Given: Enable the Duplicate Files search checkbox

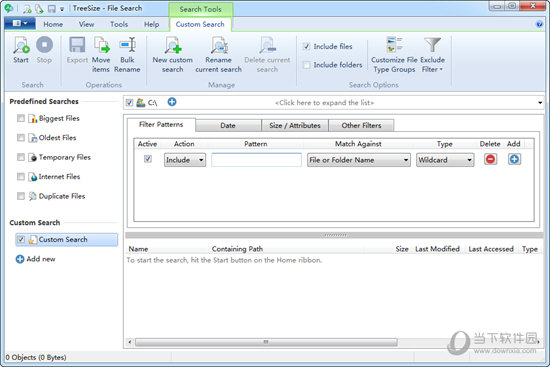Looking at the screenshot, I should tap(21, 196).
